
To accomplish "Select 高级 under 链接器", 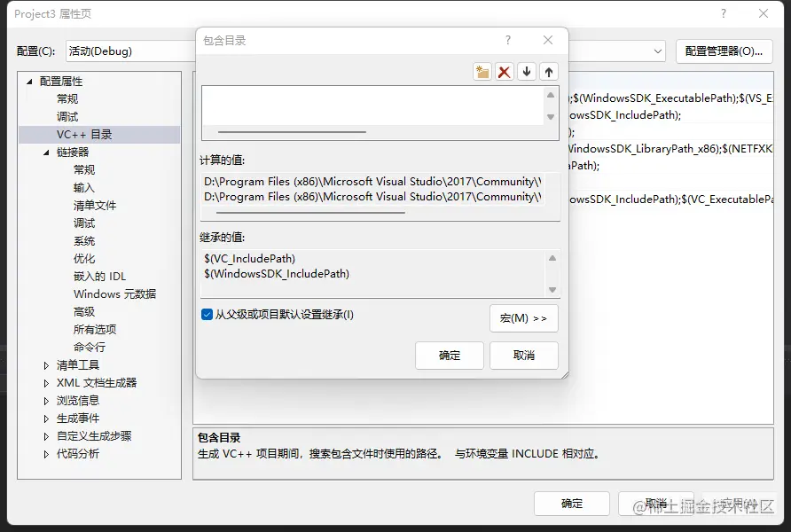I will 84,311.
